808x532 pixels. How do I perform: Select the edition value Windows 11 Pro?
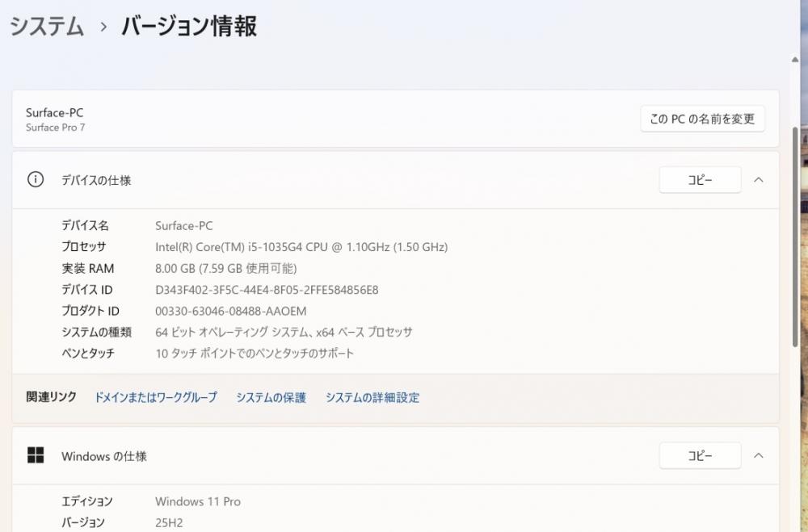point(198,501)
